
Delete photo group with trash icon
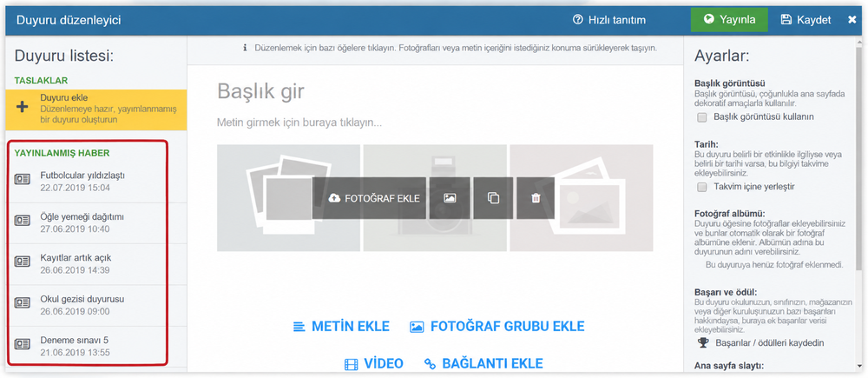click(536, 198)
